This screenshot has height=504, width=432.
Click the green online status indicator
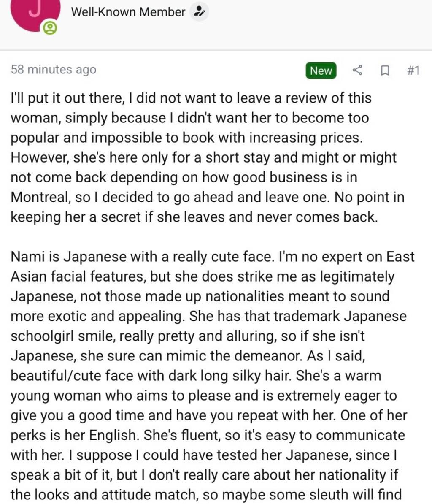(50, 28)
